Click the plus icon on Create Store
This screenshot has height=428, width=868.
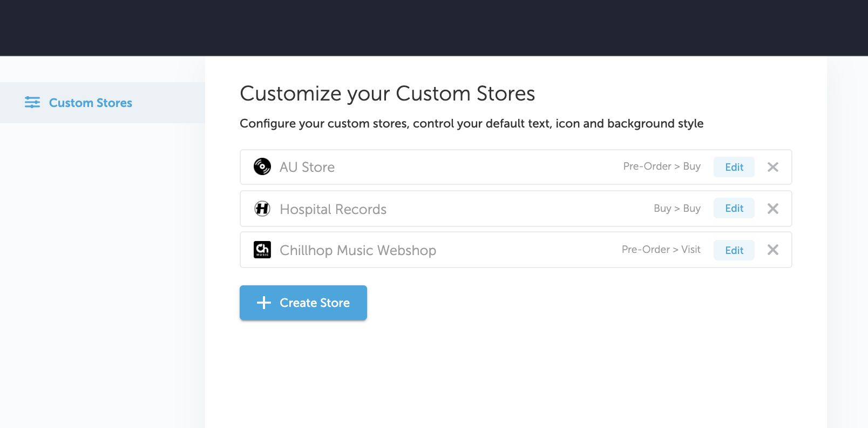point(264,303)
